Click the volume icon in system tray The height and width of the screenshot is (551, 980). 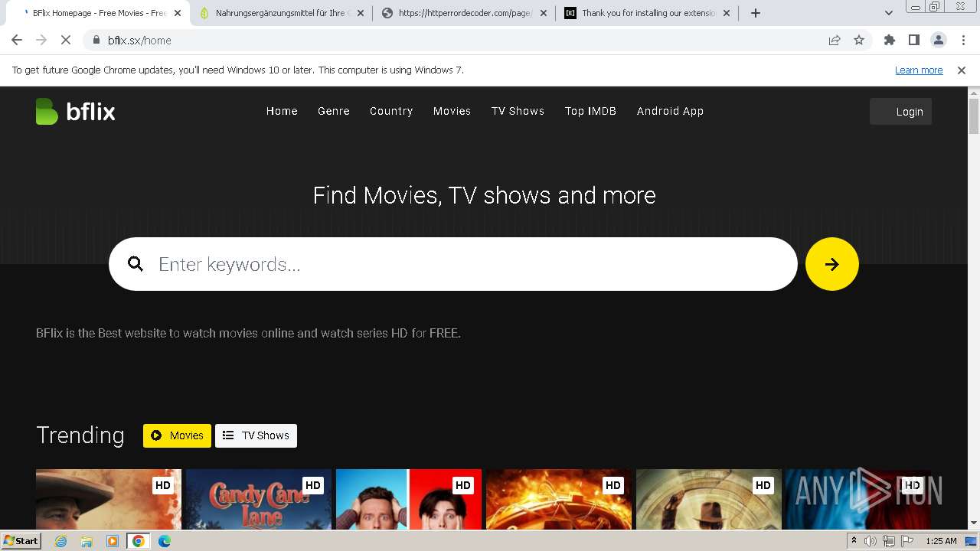point(871,541)
